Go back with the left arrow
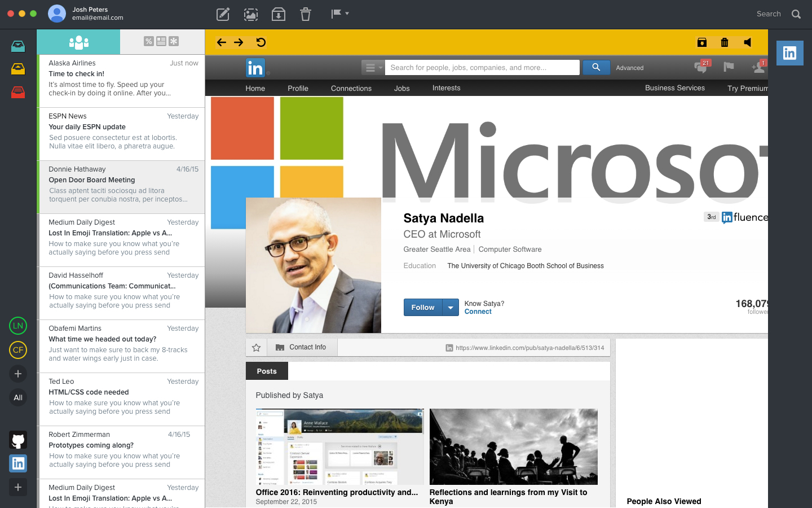Screen dimensions: 812x508 (222, 42)
